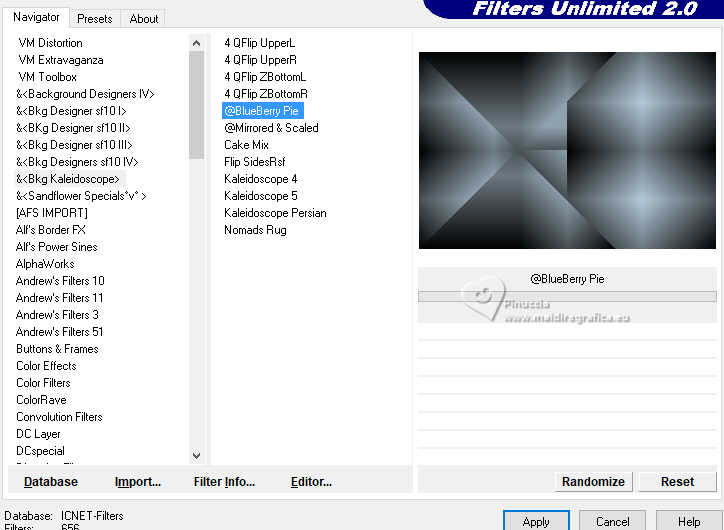Viewport: 724px width, 530px height.
Task: Choose &<Bkg Designer sf10 I> category
Action: 71,111
